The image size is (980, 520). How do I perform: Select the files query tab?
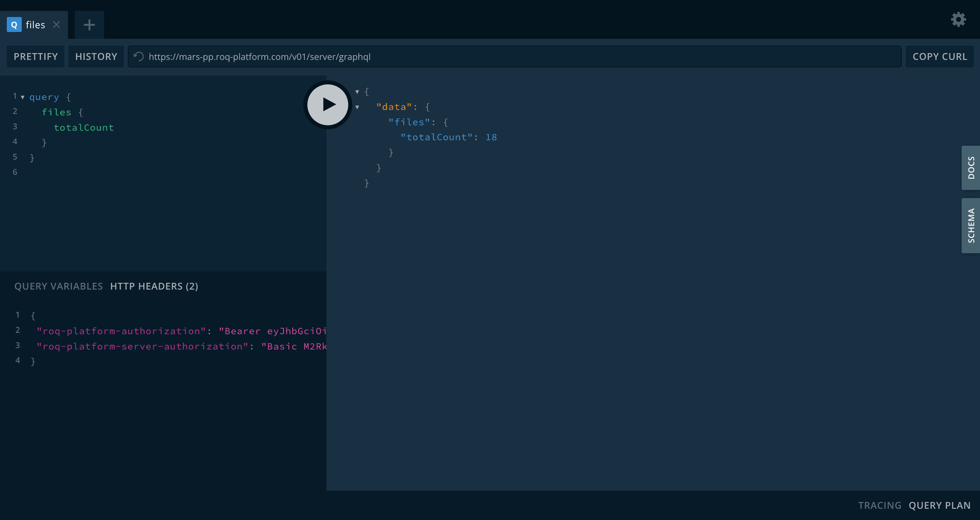(34, 25)
